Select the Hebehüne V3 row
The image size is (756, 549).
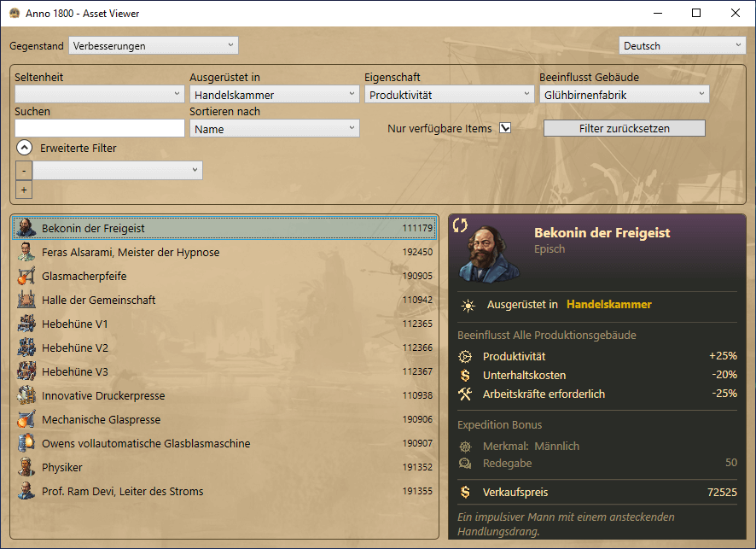(224, 371)
